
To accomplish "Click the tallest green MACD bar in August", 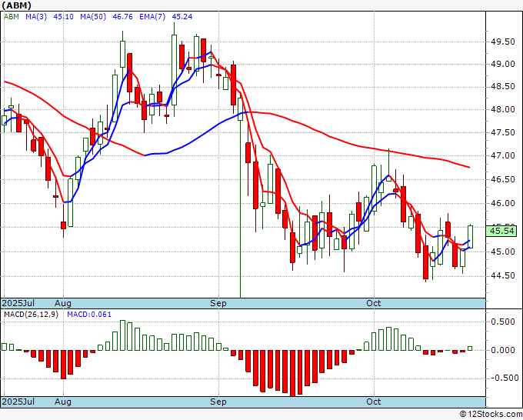I will point(122,335).
